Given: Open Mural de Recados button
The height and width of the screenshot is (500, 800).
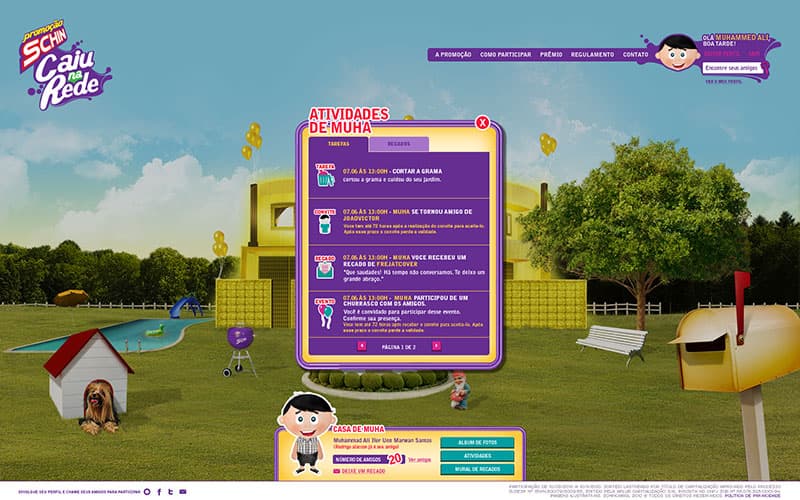Looking at the screenshot, I should click(476, 468).
